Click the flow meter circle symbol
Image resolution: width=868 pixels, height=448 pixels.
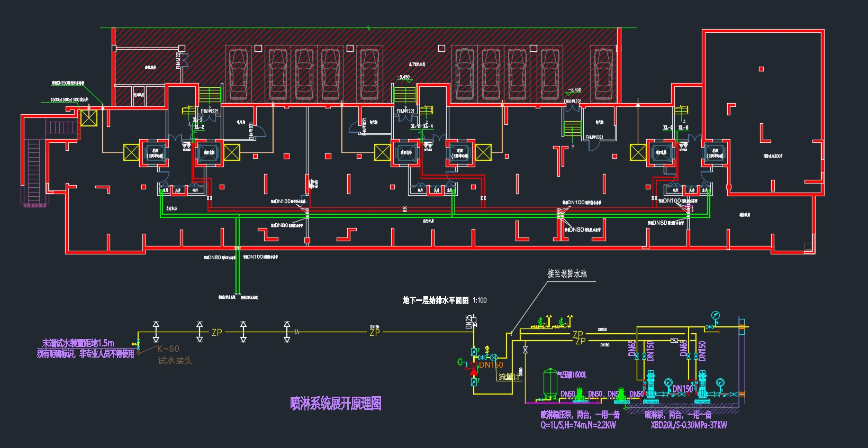[494, 358]
